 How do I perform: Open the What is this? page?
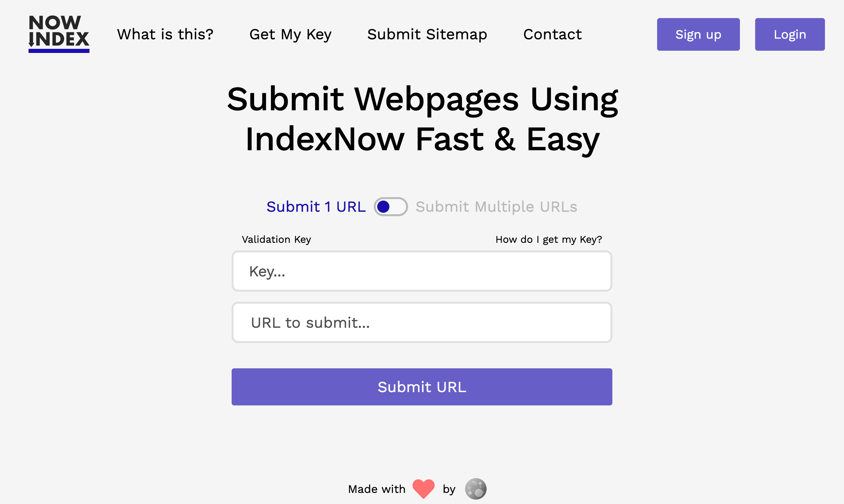pos(165,34)
